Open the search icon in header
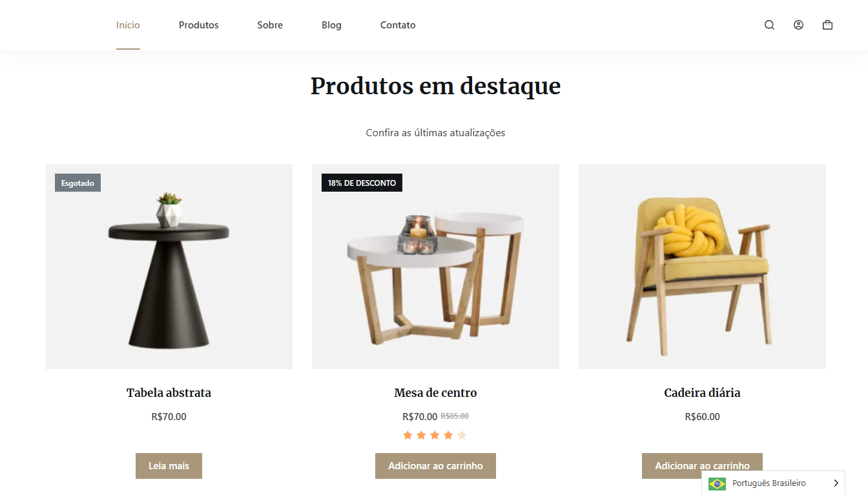 click(x=769, y=25)
